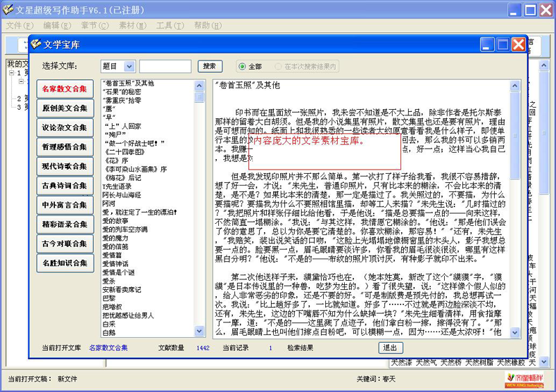This screenshot has width=556, height=392.
Task: Select the 全部 radio button
Action: pyautogui.click(x=243, y=67)
